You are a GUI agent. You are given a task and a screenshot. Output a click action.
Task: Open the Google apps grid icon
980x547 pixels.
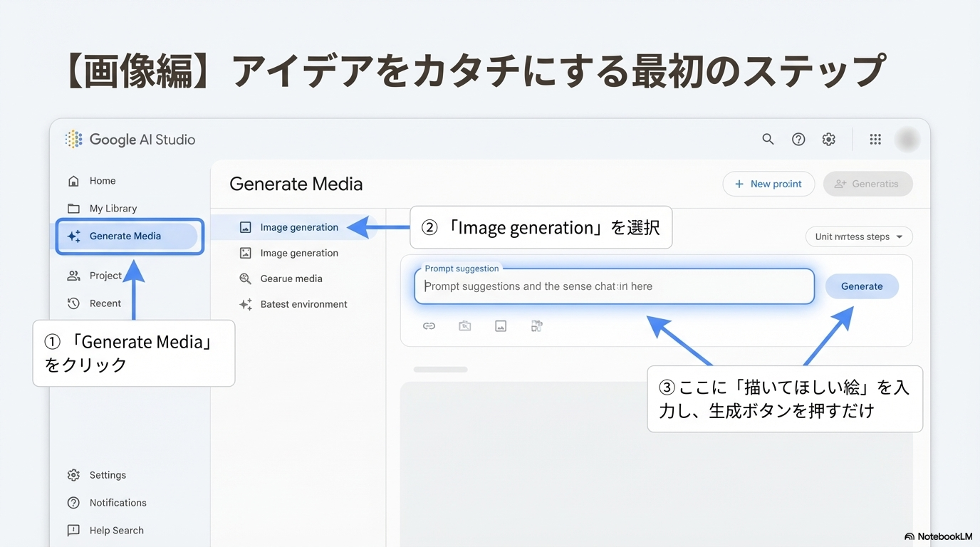875,140
